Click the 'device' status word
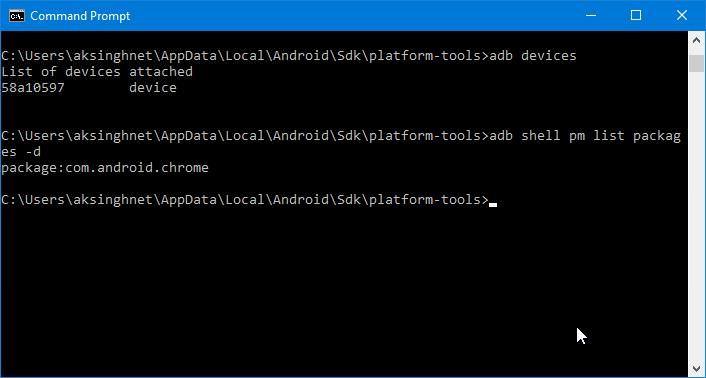 click(153, 88)
